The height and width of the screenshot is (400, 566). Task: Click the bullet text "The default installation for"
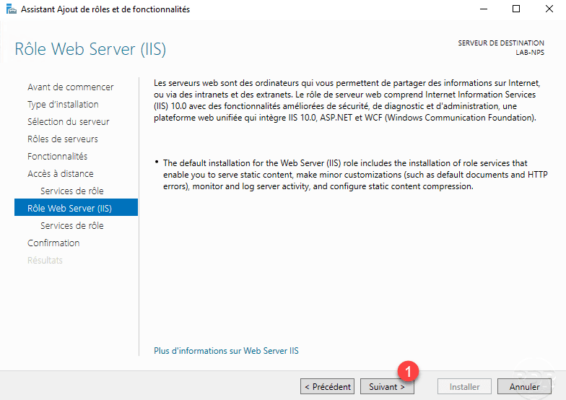point(356,175)
